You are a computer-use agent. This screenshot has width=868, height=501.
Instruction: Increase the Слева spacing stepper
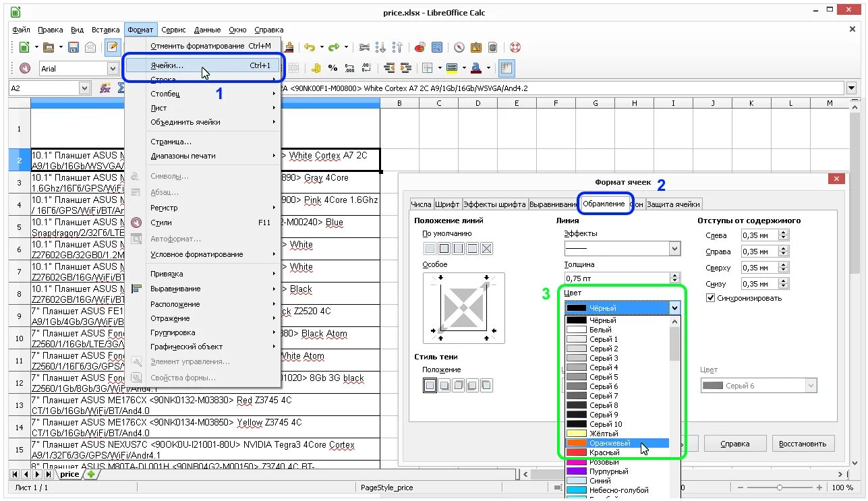pyautogui.click(x=783, y=233)
